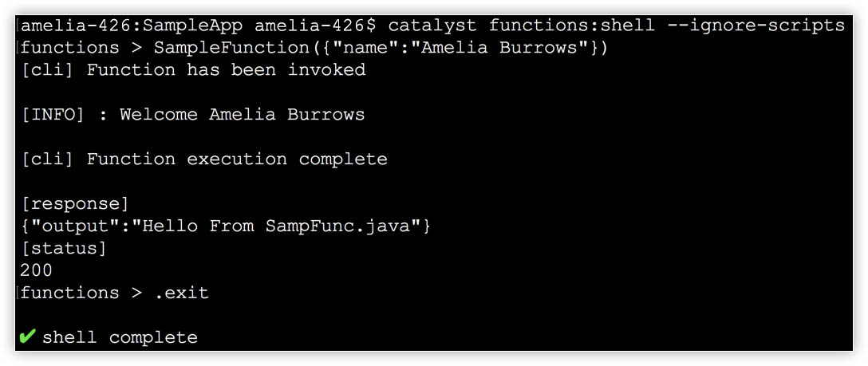The height and width of the screenshot is (366, 868).
Task: Click the [INFO] log tag
Action: point(53,115)
